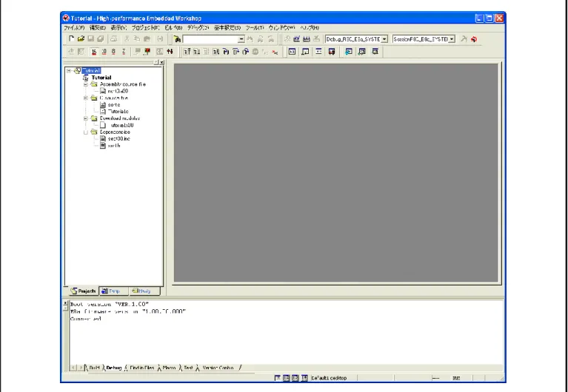Select sort.h in Dependencies folder
Image resolution: width=568 pixels, height=392 pixels.
(114, 146)
